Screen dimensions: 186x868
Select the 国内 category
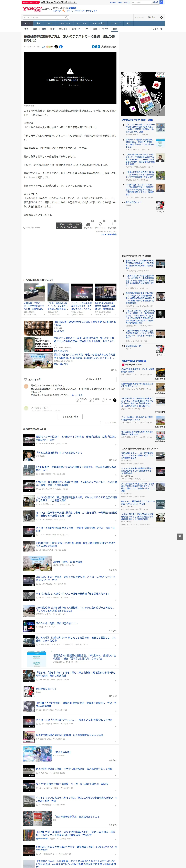(35, 29)
